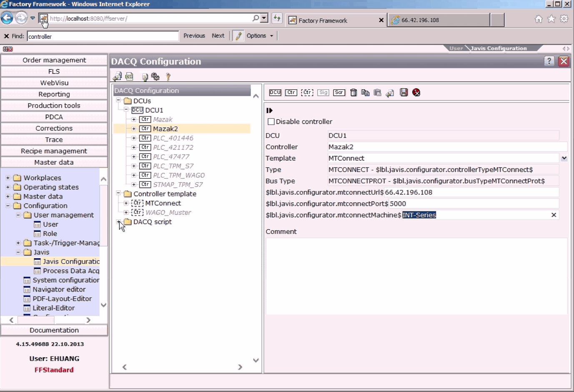Click the DCU toolbar icon
The image size is (574, 392).
pos(275,93)
